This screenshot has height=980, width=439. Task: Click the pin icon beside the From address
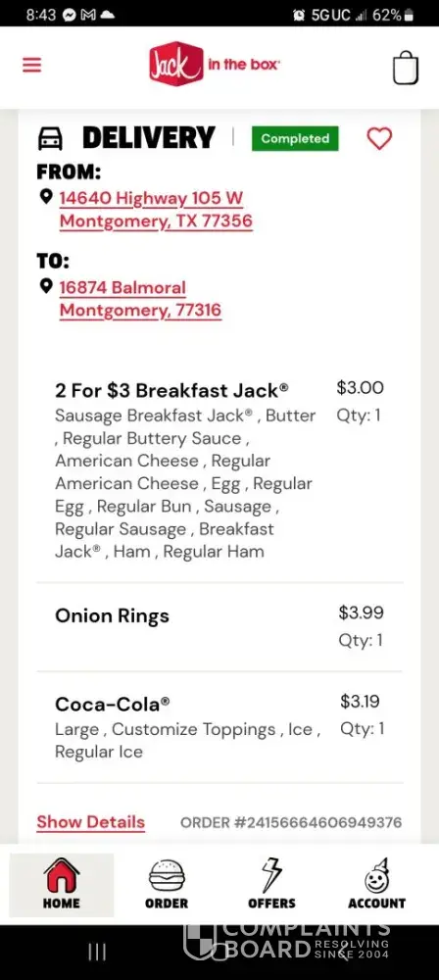(x=46, y=197)
